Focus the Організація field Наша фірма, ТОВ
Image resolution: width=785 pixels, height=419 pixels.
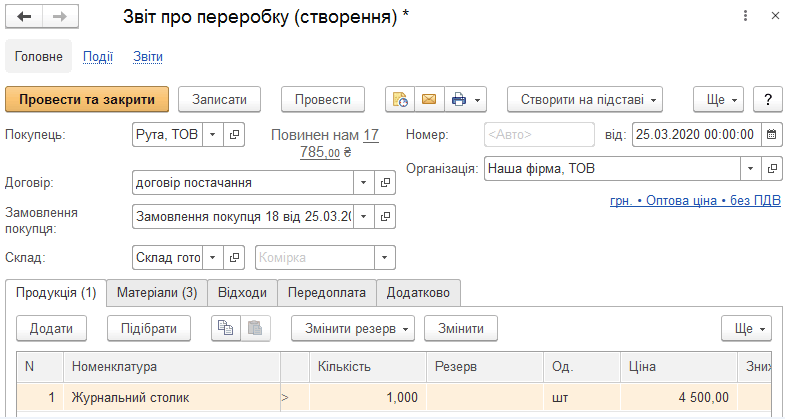612,169
